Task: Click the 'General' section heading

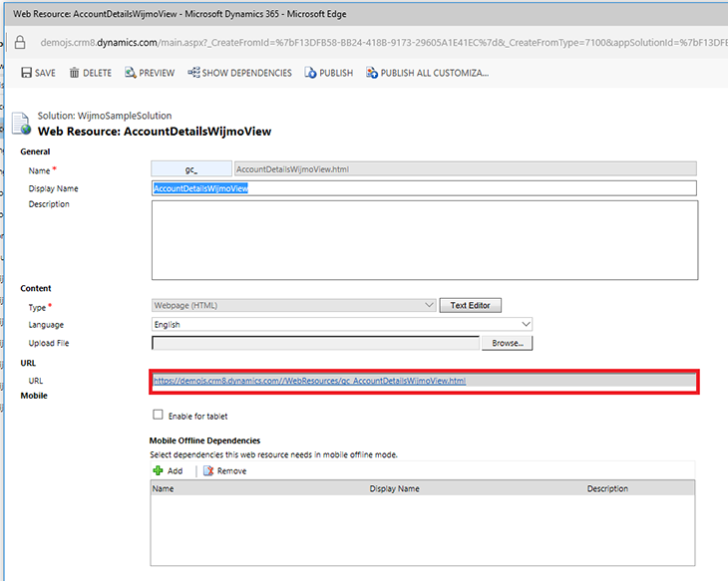Action: (x=35, y=151)
